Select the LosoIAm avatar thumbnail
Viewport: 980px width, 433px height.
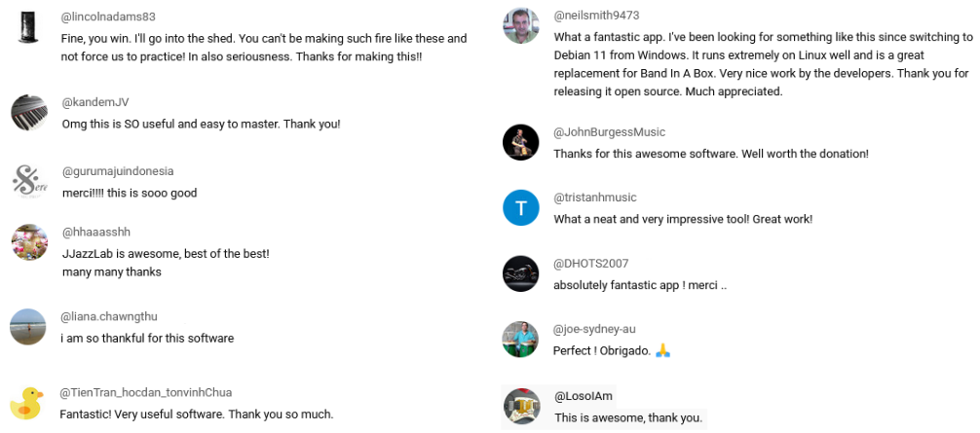[521, 406]
